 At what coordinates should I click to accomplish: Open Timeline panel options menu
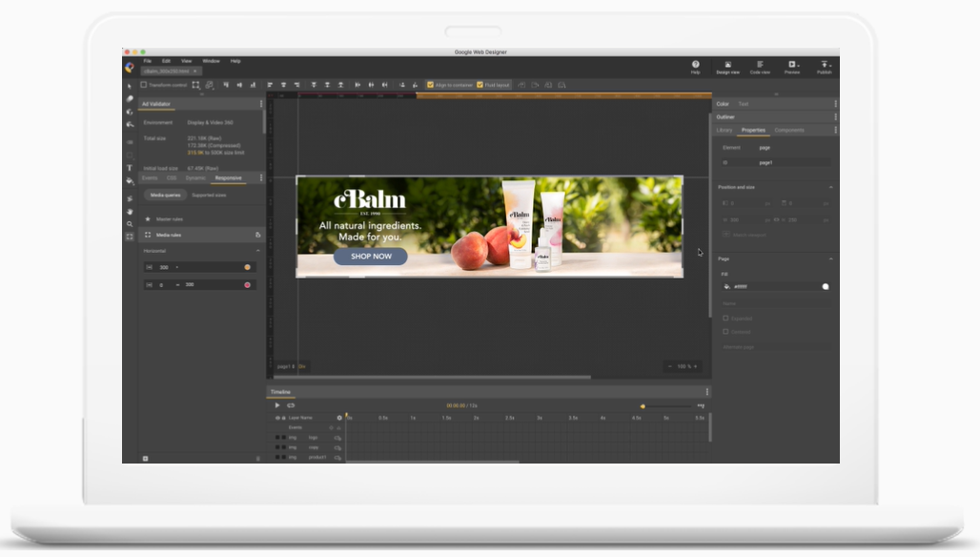click(x=706, y=392)
